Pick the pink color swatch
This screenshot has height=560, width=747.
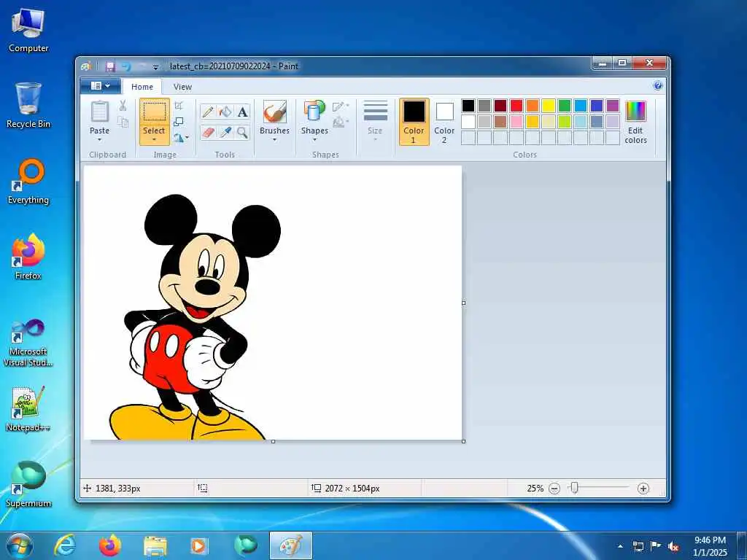(516, 122)
